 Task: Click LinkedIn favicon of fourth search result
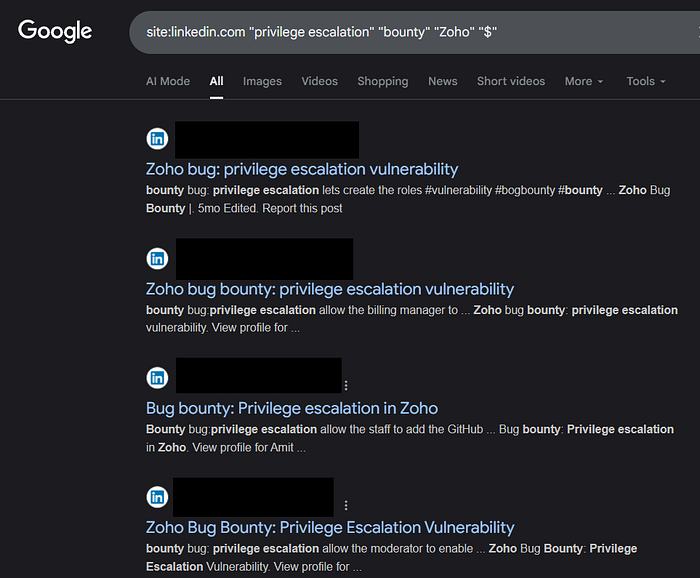157,497
